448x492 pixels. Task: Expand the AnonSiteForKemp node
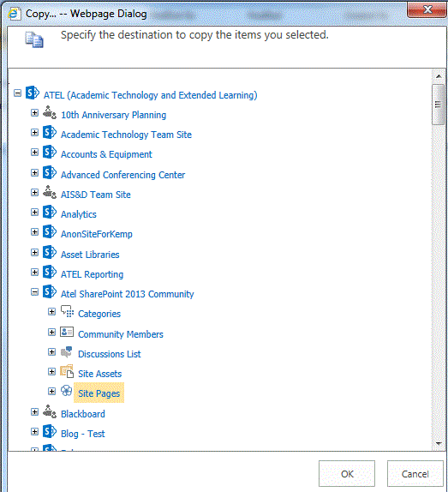pyautogui.click(x=35, y=232)
